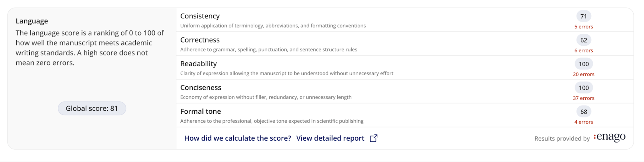
Task: Click the Consistency score badge 71
Action: tap(584, 16)
